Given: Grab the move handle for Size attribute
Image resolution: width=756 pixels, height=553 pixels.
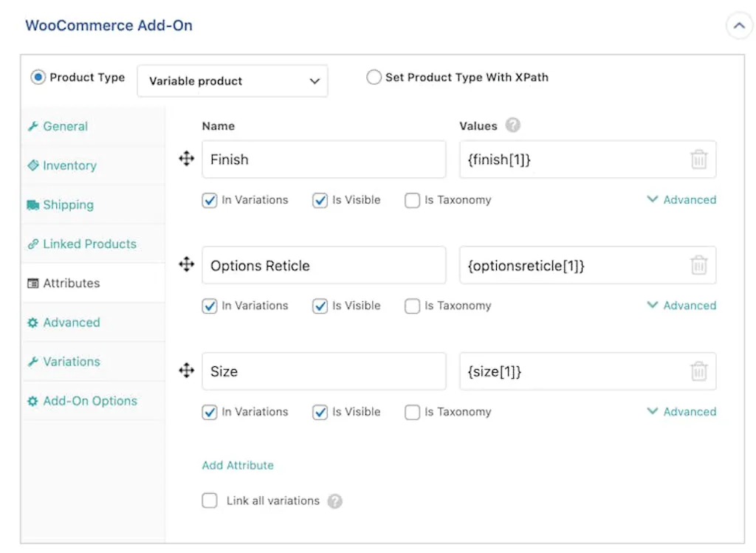Looking at the screenshot, I should pyautogui.click(x=187, y=371).
